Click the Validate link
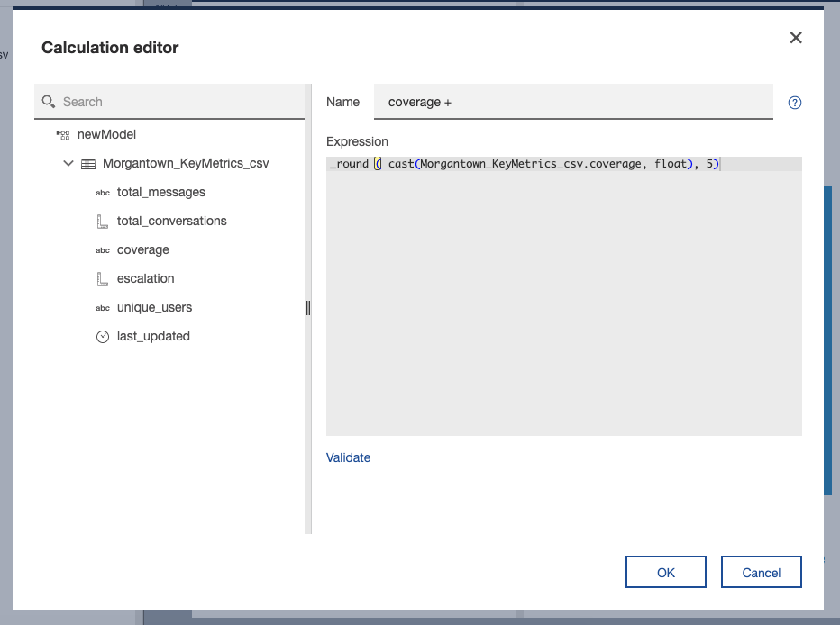840x625 pixels. [348, 457]
